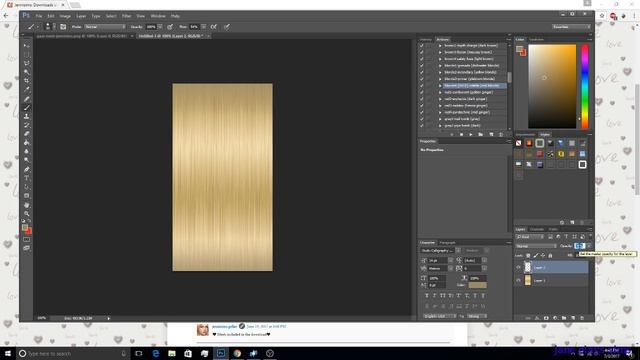The height and width of the screenshot is (360, 640).
Task: Open Essentials workspace dropdown
Action: click(x=571, y=27)
